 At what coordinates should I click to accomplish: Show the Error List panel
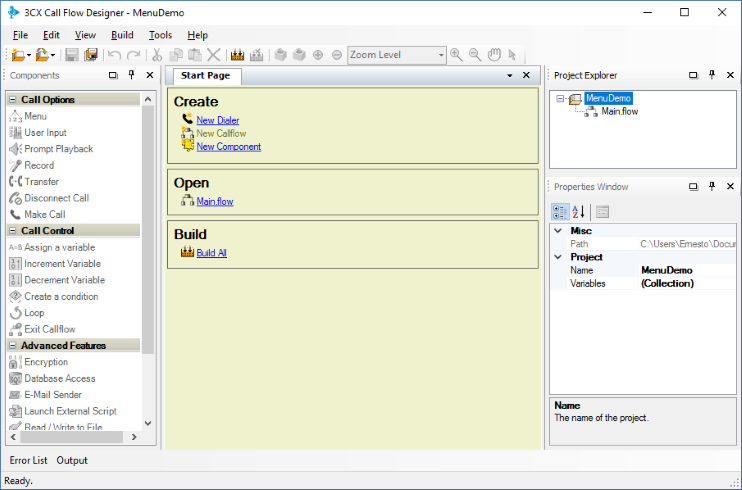click(x=28, y=460)
